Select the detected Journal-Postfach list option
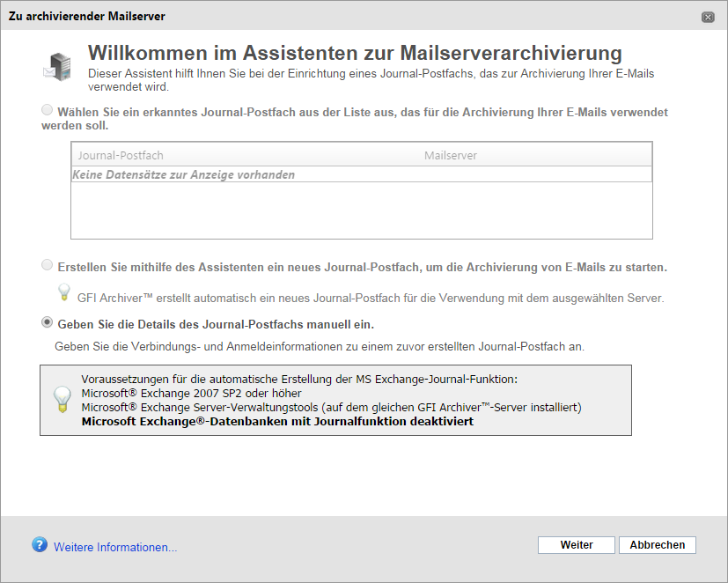Viewport: 728px width, 583px height. 47,110
